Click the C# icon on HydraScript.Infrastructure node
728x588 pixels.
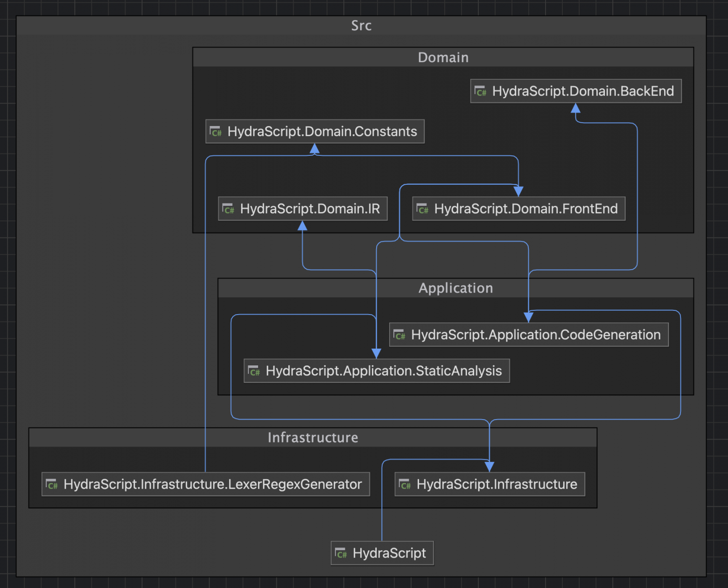click(x=405, y=484)
